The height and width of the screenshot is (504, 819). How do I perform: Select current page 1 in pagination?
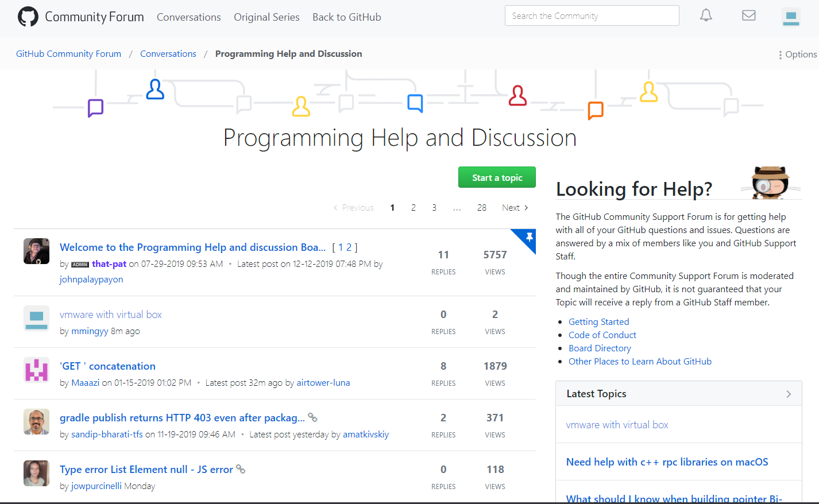(392, 208)
